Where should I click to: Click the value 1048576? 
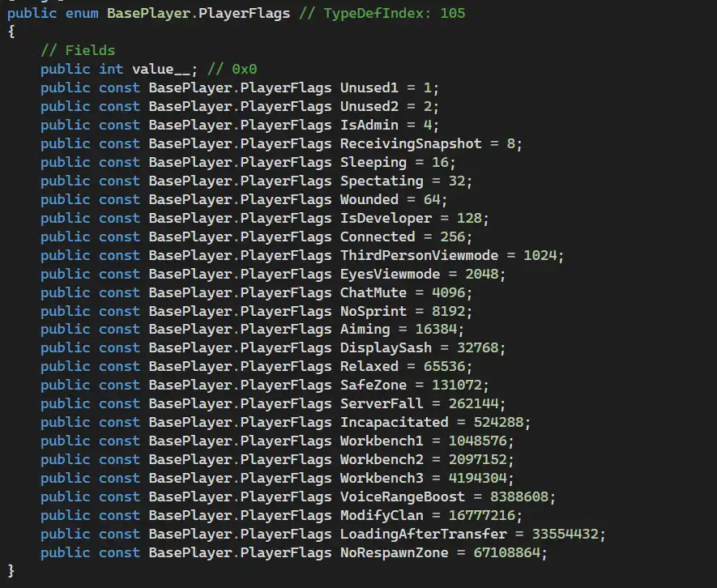coord(477,441)
